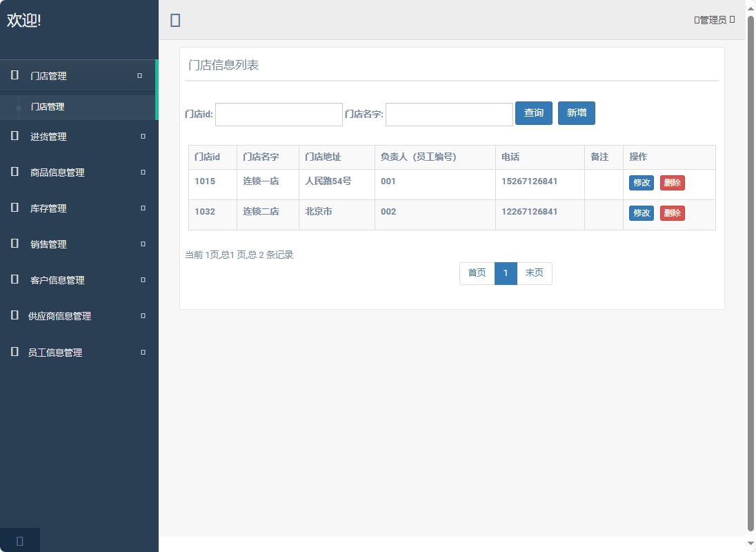Click icon beside 商品信息管理 sidebar menu
756x552 pixels.
15,171
